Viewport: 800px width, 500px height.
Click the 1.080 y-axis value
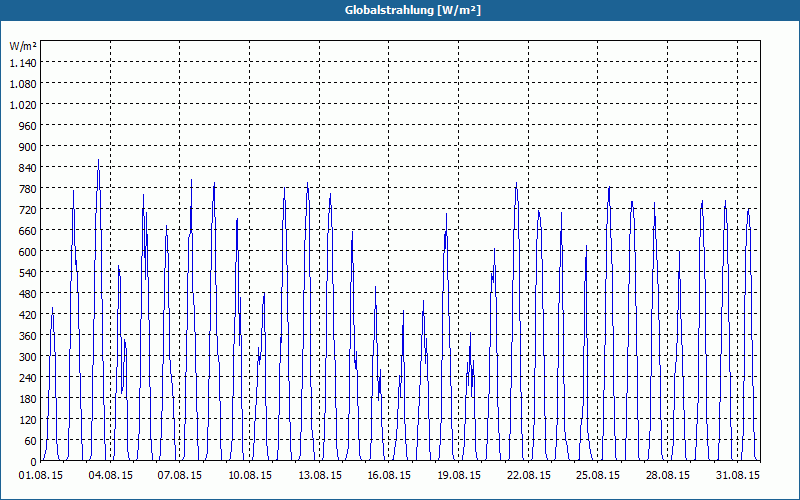23,84
